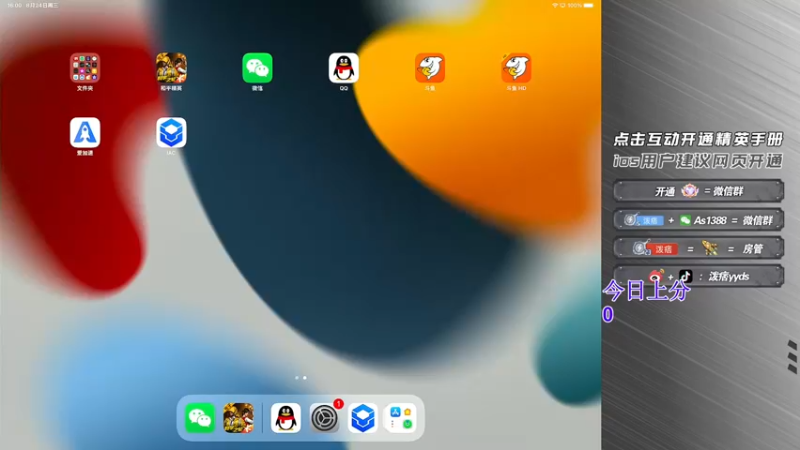Click the 房管 banner row
800x450 pixels.
click(698, 248)
